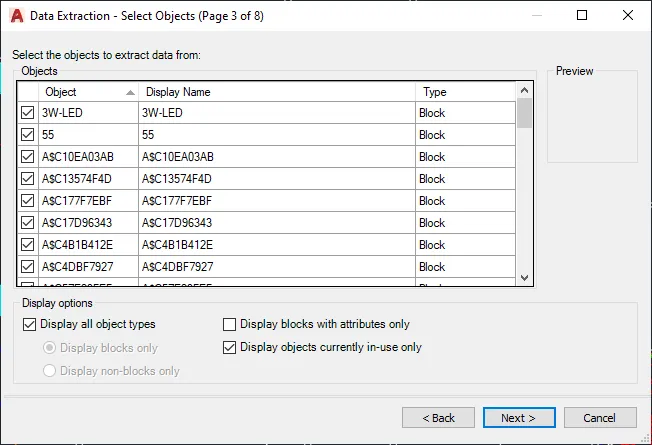Screen dimensions: 652x445
Task: Select the 3W-LED Display Name cell
Action: (277, 113)
